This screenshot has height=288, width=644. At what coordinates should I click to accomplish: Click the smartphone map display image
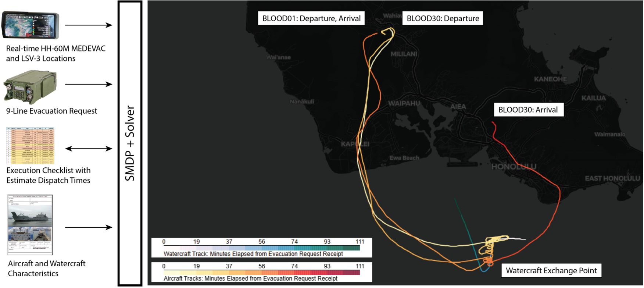(31, 25)
